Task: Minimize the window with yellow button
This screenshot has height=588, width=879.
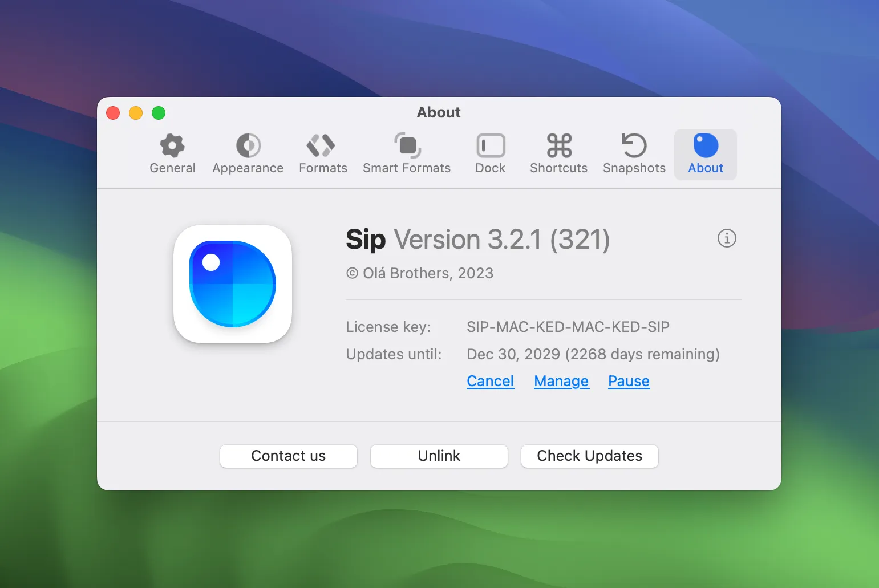Action: (136, 113)
